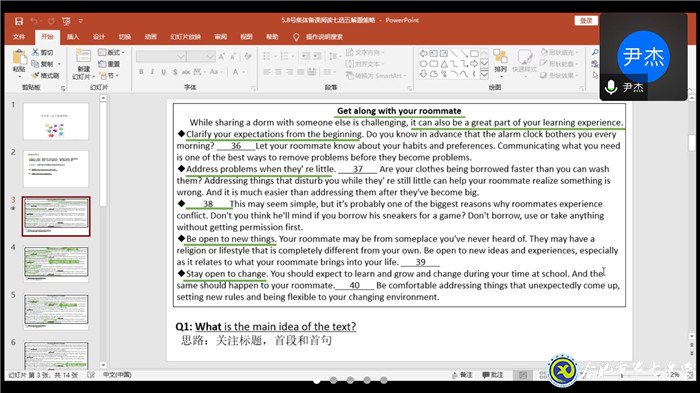The width and height of the screenshot is (700, 393).
Task: Click 转换为 SmartArt button
Action: pos(376,75)
